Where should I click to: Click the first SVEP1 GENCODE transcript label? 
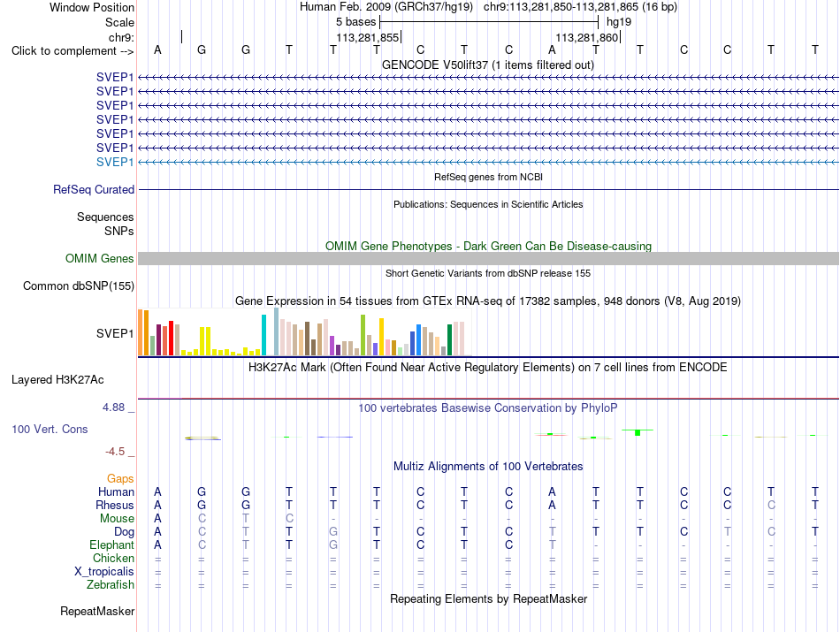tap(115, 77)
